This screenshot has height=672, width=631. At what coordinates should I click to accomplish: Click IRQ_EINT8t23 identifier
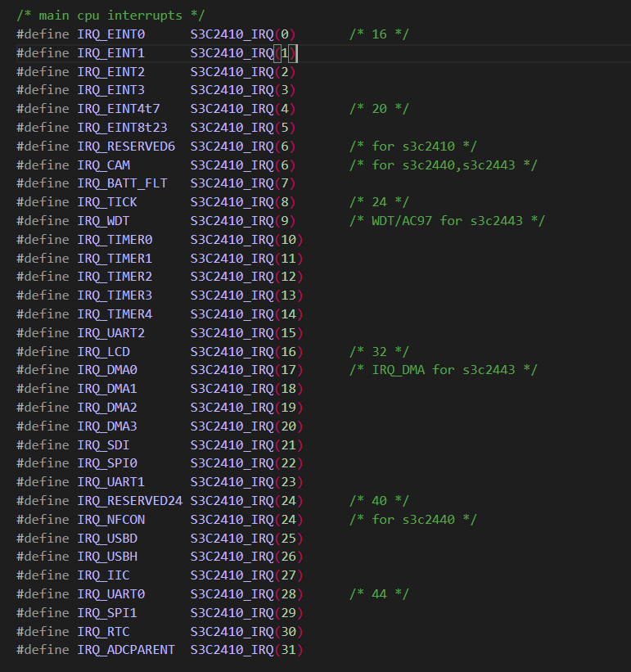(123, 128)
